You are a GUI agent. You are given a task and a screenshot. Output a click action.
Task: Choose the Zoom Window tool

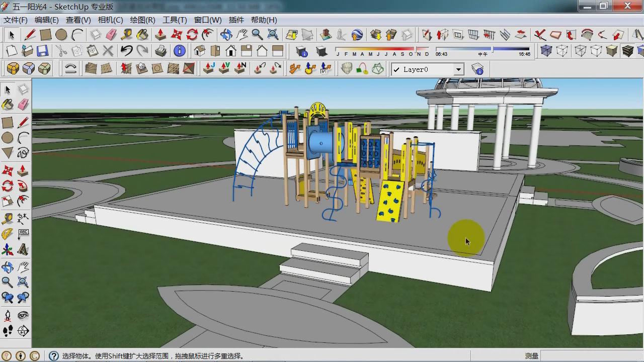23,282
